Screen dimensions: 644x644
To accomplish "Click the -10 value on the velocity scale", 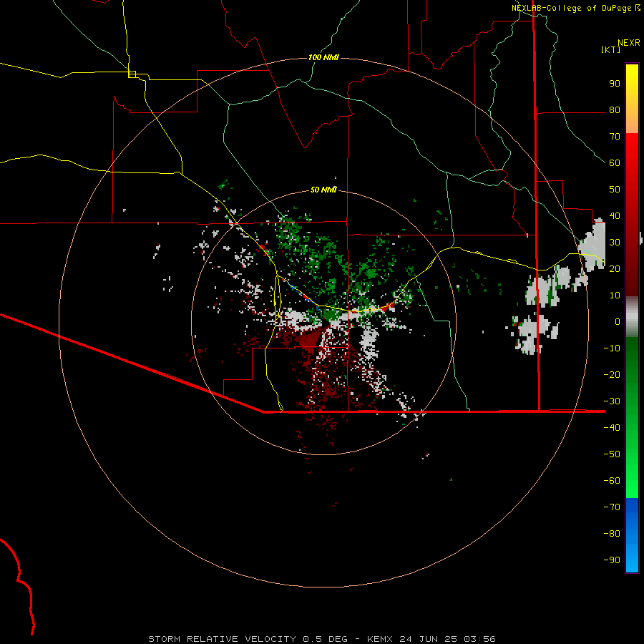I will [x=612, y=348].
